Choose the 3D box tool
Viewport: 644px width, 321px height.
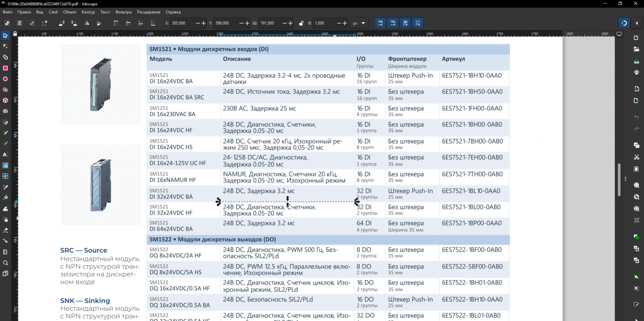tap(5, 100)
